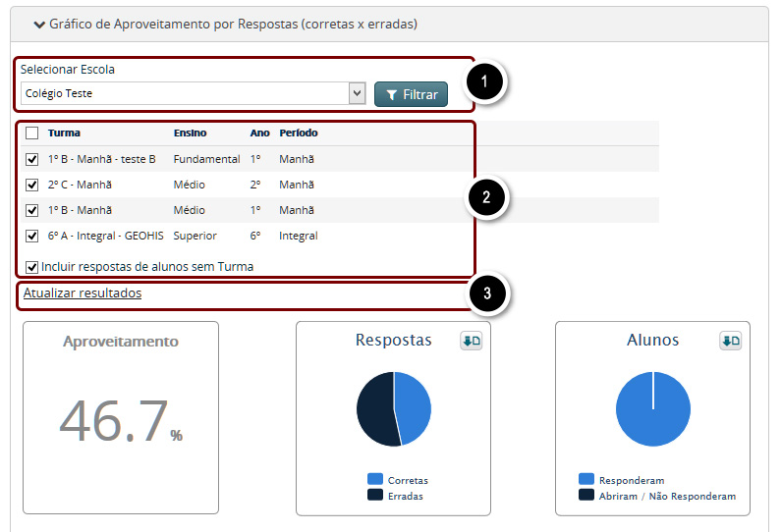Toggle Incluir respostas de alunos sem Turma
Viewport: 781px width, 532px height.
32,266
